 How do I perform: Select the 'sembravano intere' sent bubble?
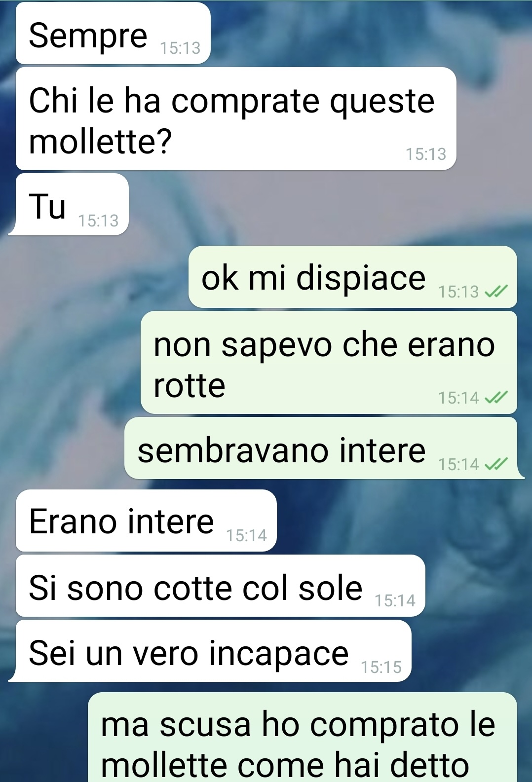tap(323, 448)
